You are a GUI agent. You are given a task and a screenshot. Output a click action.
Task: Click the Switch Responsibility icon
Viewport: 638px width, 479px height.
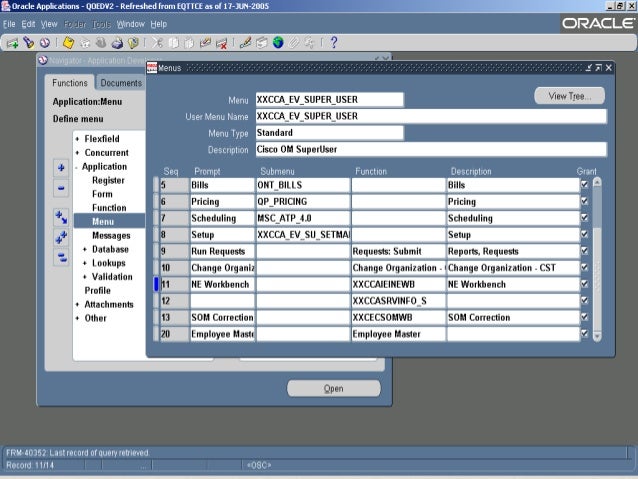point(101,43)
